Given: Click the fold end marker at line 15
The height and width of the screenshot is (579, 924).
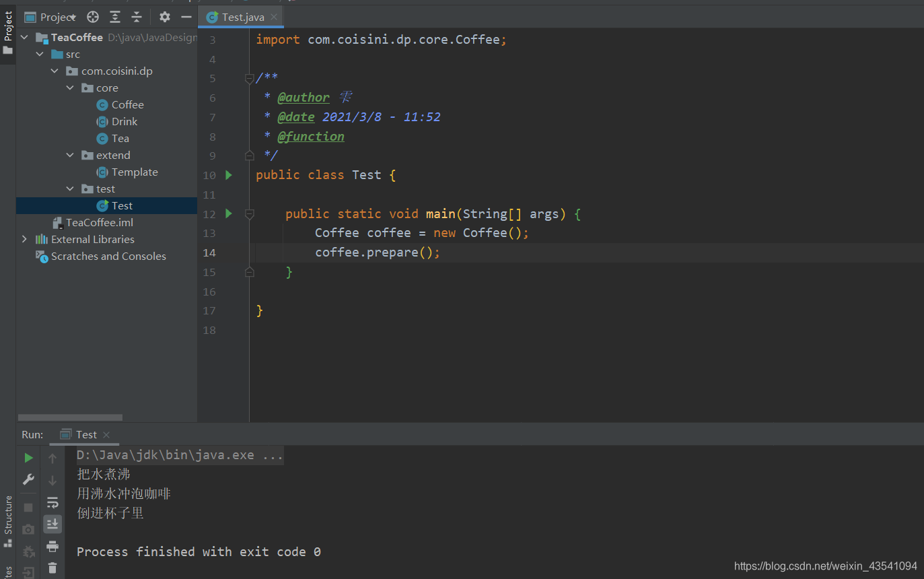Looking at the screenshot, I should point(249,272).
